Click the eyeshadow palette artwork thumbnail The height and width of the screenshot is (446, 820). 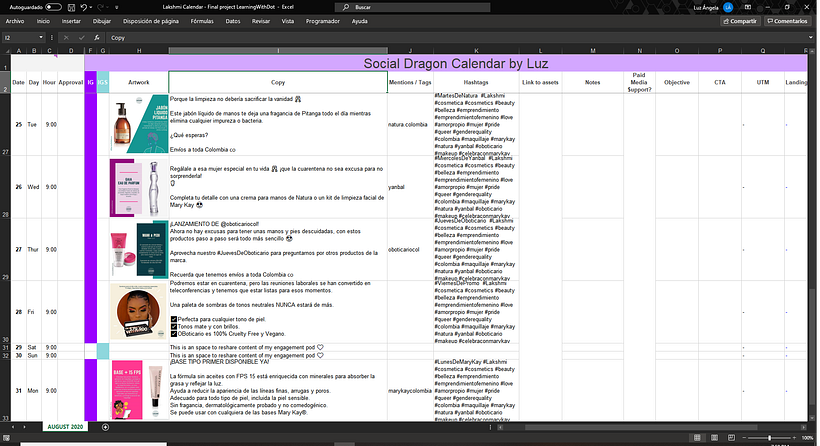coord(139,312)
